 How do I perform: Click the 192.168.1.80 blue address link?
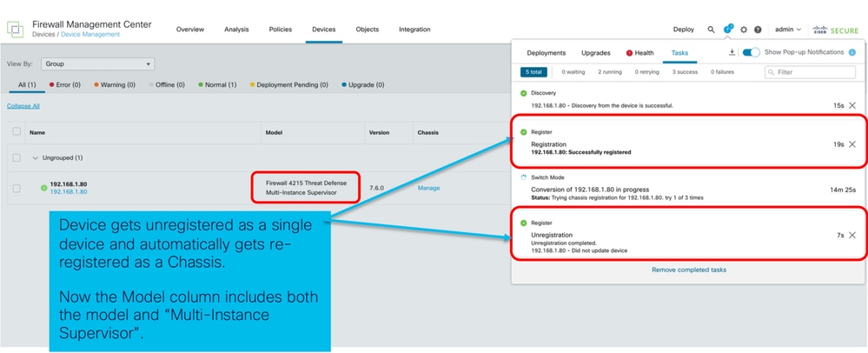(69, 192)
